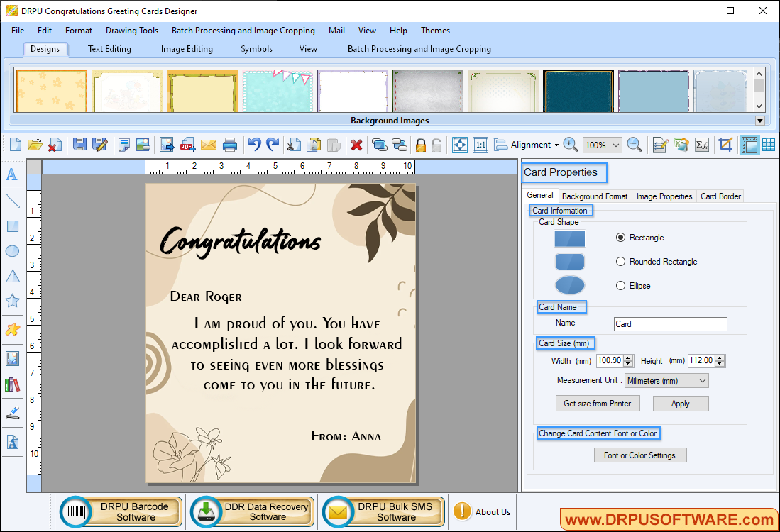Viewport: 780px width, 532px height.
Task: Select the Text tool
Action: click(11, 174)
